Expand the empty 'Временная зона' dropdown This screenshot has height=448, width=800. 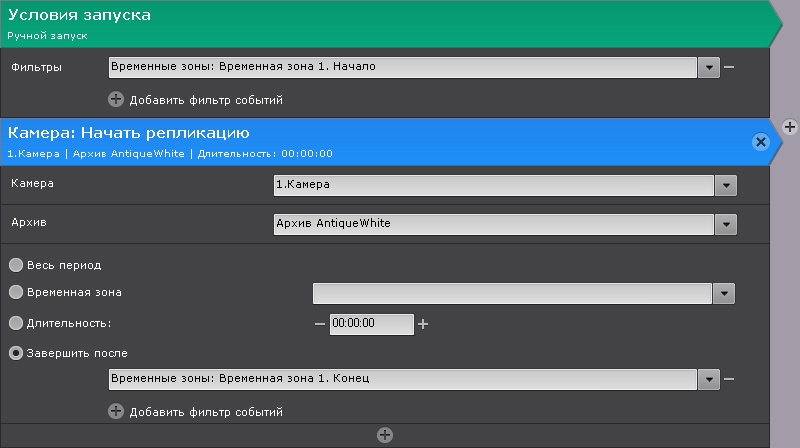(x=725, y=293)
